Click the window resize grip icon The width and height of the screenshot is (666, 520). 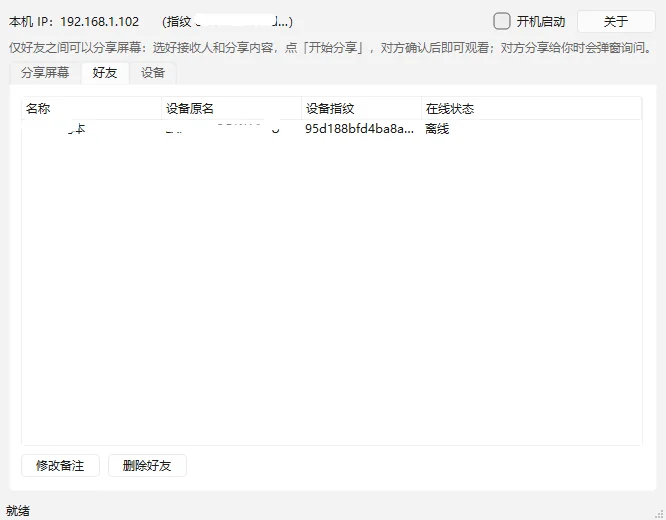pos(659,514)
